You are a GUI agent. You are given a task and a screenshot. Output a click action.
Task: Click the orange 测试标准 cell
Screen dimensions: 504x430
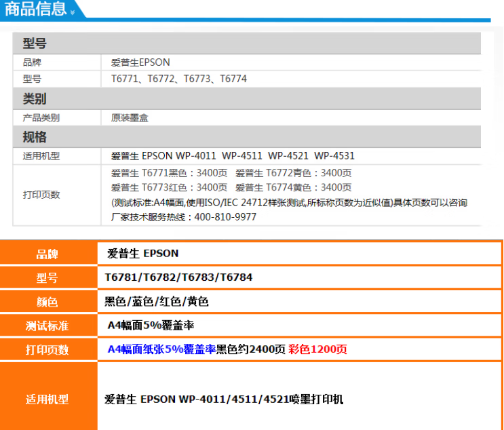(x=49, y=326)
